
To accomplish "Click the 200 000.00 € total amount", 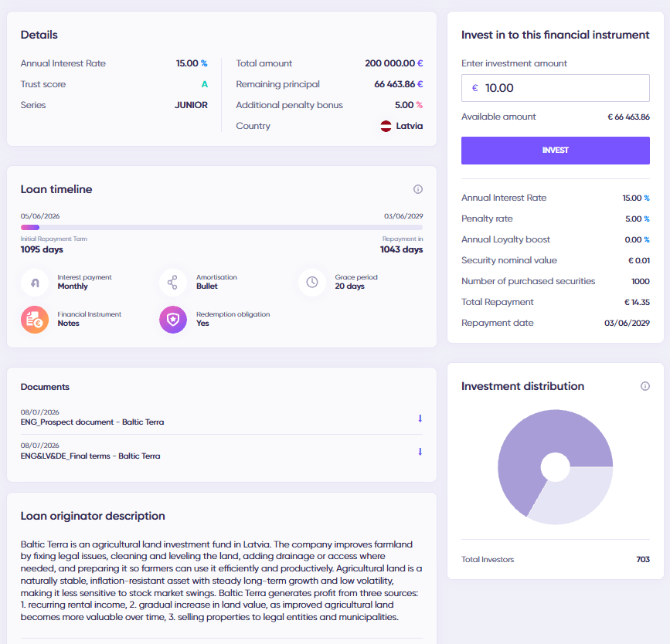I will 393,63.
